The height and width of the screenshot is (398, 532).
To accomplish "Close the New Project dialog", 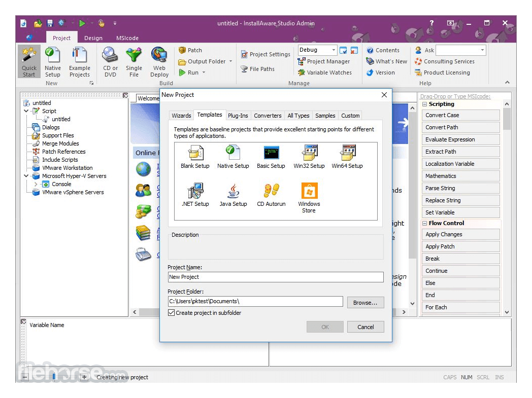I will click(384, 95).
